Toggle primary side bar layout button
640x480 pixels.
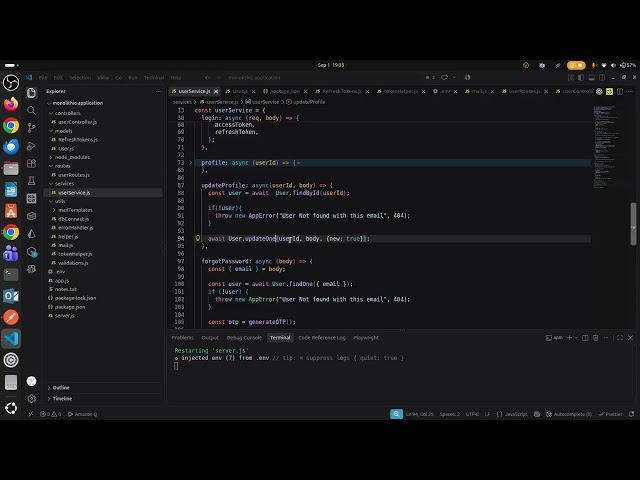[581, 78]
